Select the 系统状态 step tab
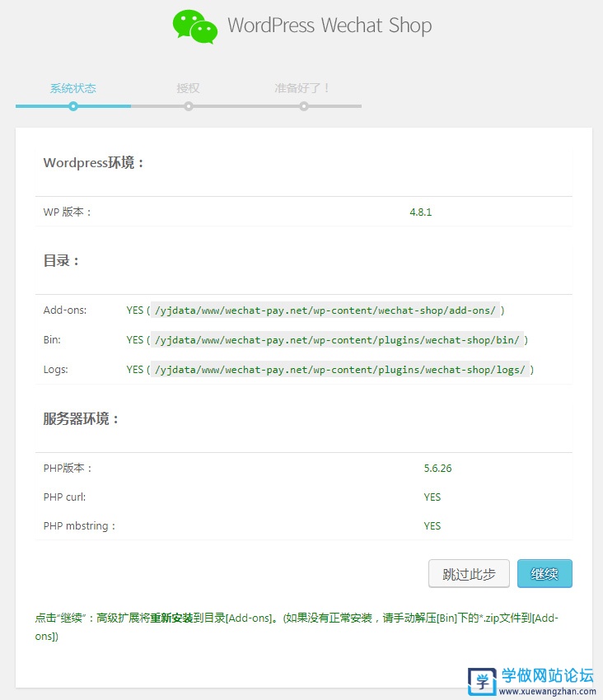Screen dimensions: 603x700 point(72,88)
